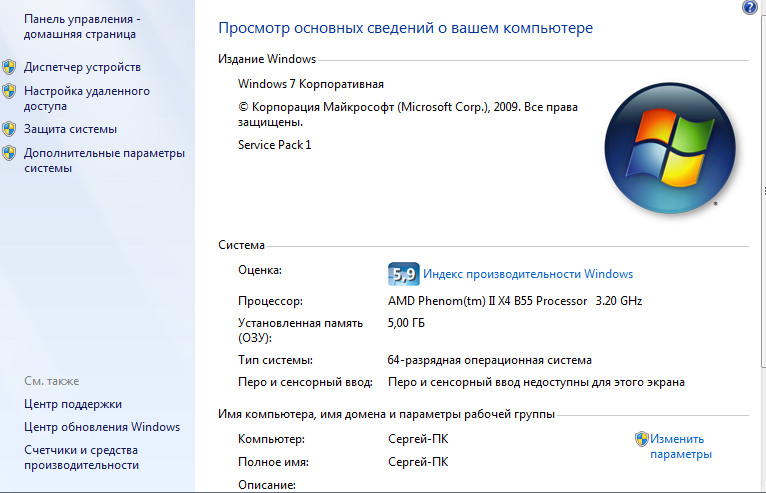Screen dimensions: 766x493
Task: Click the 5,00 ГБ memory value
Action: point(406,323)
